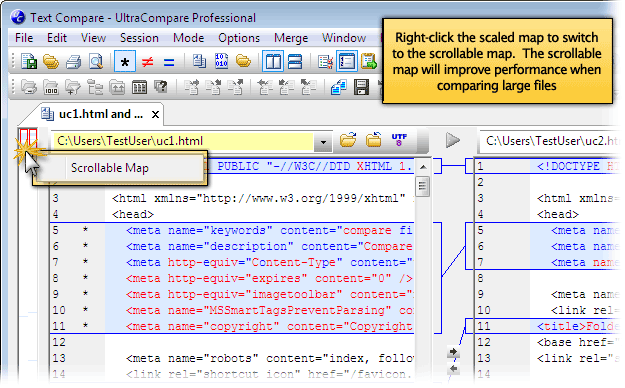Click third merge-to-left document icon
Screen dimensions: 625x388
coord(309,87)
